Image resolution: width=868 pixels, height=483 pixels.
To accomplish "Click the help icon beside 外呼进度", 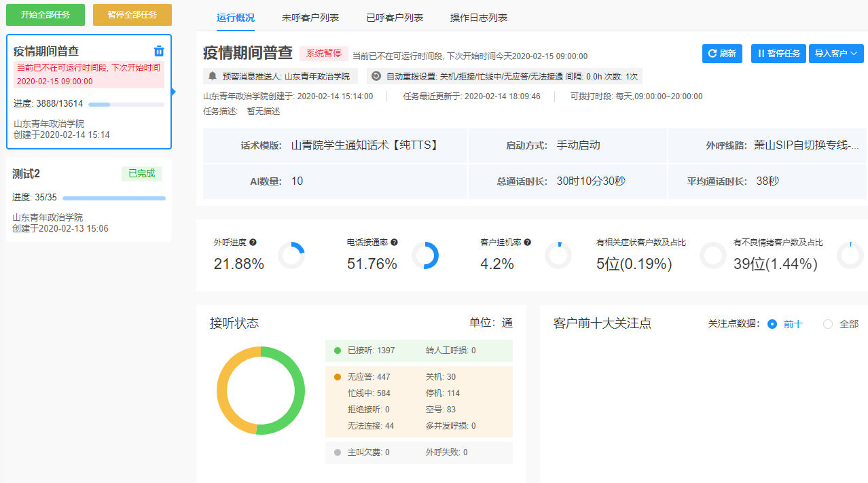I will pos(253,243).
